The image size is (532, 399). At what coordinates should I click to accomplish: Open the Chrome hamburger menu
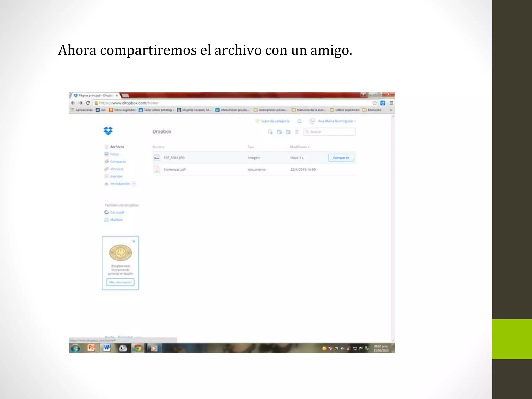pyautogui.click(x=391, y=103)
